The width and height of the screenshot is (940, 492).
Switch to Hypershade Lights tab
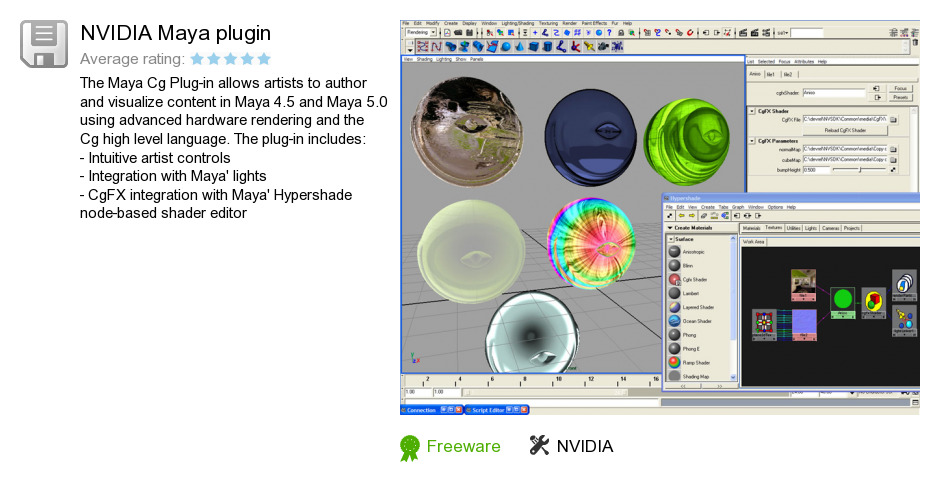point(811,228)
